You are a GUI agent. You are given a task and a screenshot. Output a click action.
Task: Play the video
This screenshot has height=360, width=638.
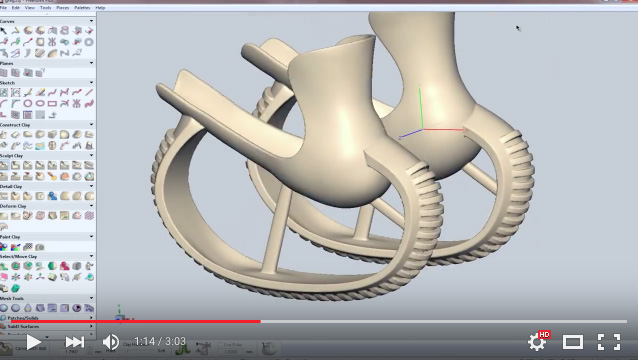tap(34, 342)
